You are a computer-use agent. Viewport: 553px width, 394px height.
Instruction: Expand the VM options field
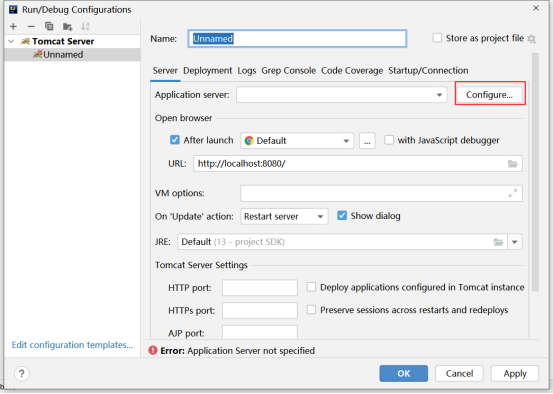512,193
